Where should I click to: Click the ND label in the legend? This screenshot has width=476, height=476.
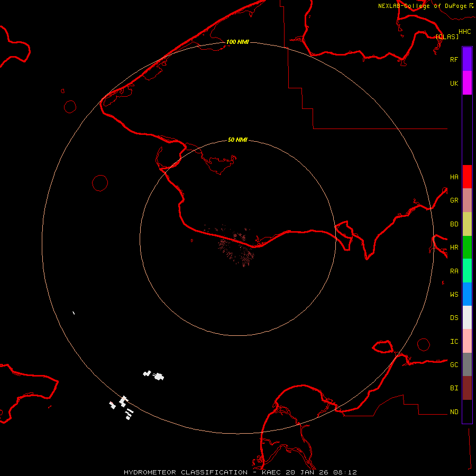tap(454, 411)
